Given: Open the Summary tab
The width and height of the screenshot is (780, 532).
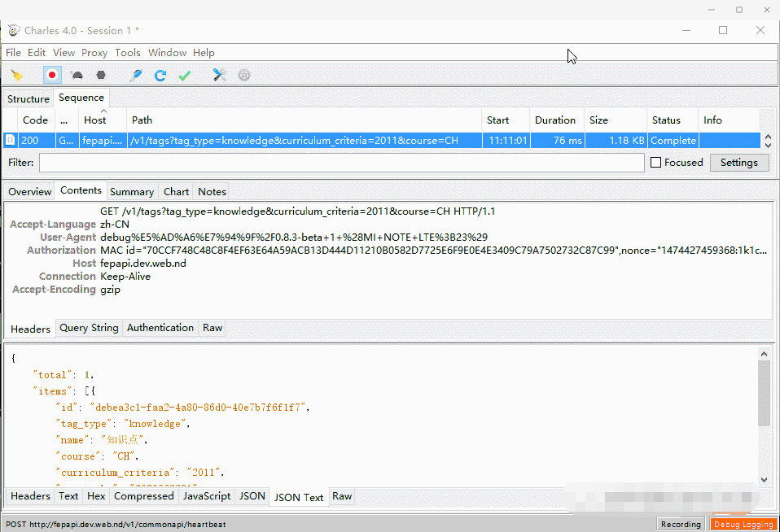Looking at the screenshot, I should tap(132, 192).
